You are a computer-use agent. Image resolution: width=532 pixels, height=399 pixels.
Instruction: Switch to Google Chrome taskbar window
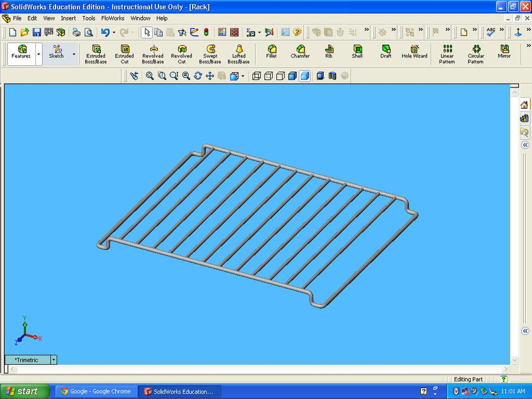coord(96,391)
